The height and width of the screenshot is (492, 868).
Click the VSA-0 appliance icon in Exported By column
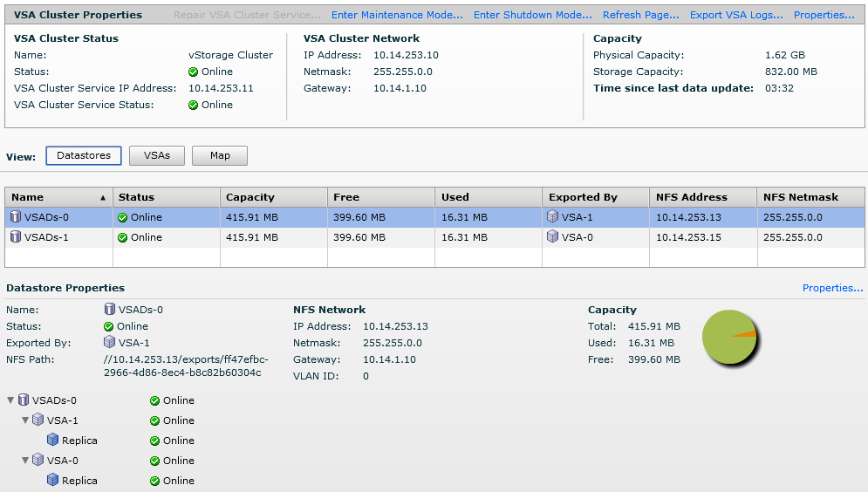pyautogui.click(x=552, y=237)
